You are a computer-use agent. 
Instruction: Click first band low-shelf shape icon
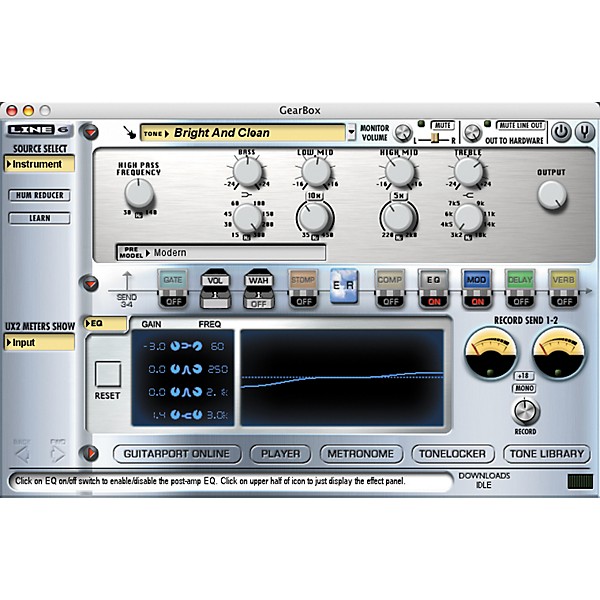pyautogui.click(x=186, y=346)
